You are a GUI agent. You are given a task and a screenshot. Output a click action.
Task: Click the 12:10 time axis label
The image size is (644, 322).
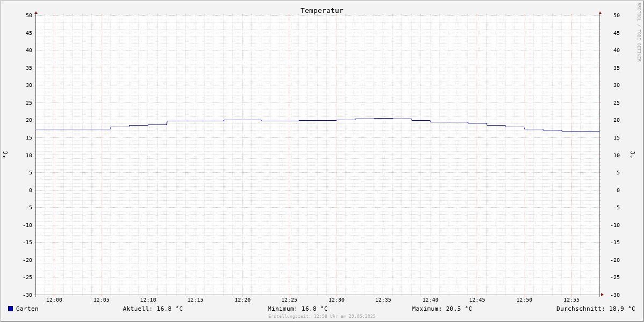click(x=148, y=300)
